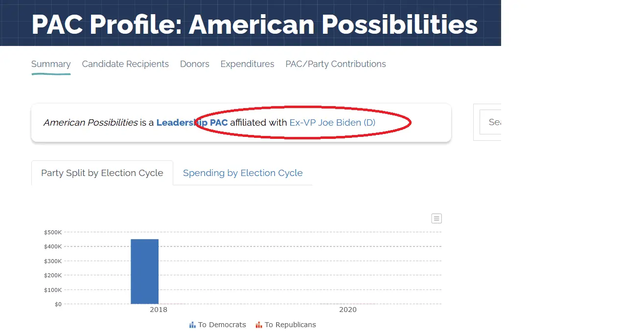Image resolution: width=644 pixels, height=333 pixels.
Task: Open the PAC/Party Contributions tab
Action: (x=336, y=64)
